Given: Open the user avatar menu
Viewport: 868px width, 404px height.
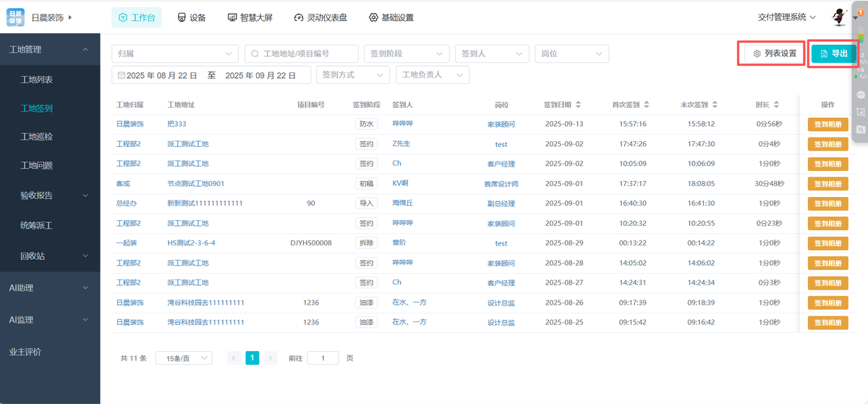Looking at the screenshot, I should 839,17.
